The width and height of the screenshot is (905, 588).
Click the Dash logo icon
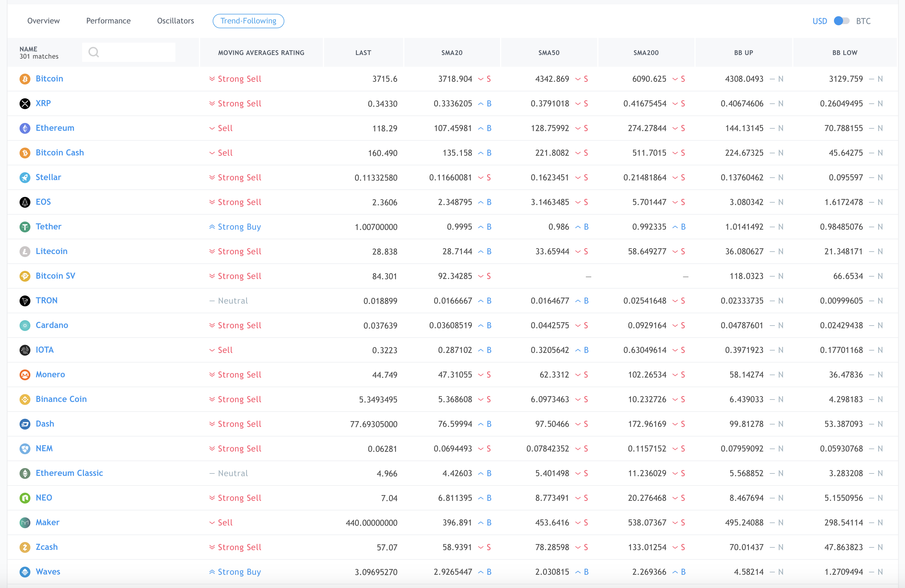(25, 424)
